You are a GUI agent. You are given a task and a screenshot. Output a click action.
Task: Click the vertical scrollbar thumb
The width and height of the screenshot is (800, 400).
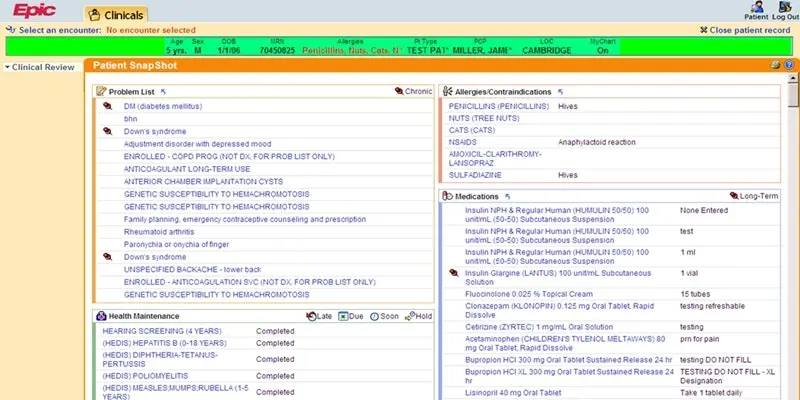(792, 95)
